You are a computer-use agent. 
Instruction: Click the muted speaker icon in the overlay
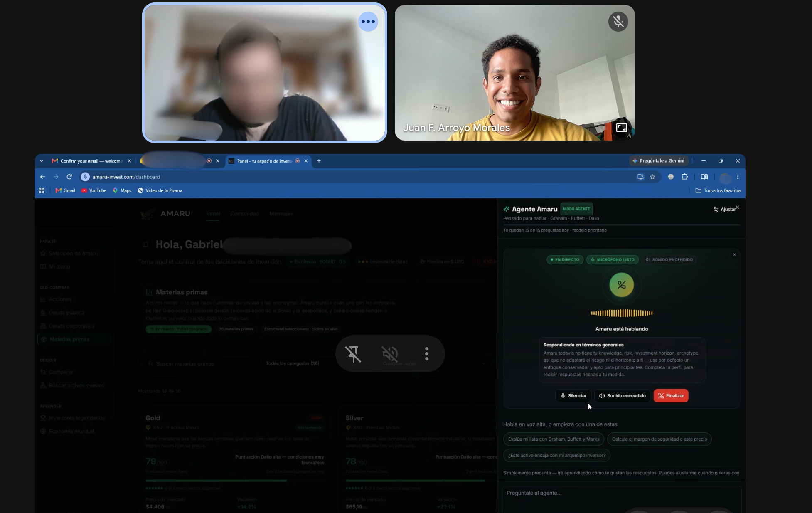[390, 354]
